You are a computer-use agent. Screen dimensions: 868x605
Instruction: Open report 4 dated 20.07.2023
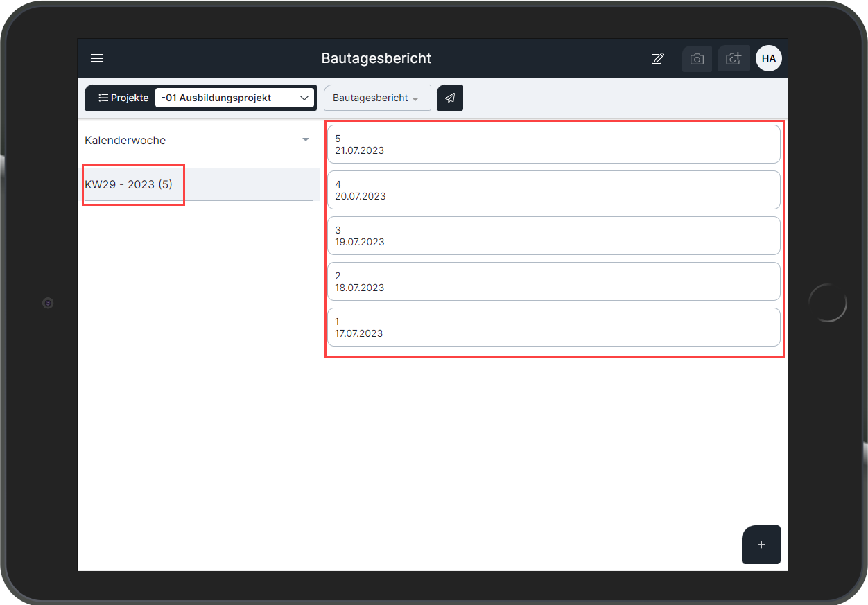click(x=554, y=190)
